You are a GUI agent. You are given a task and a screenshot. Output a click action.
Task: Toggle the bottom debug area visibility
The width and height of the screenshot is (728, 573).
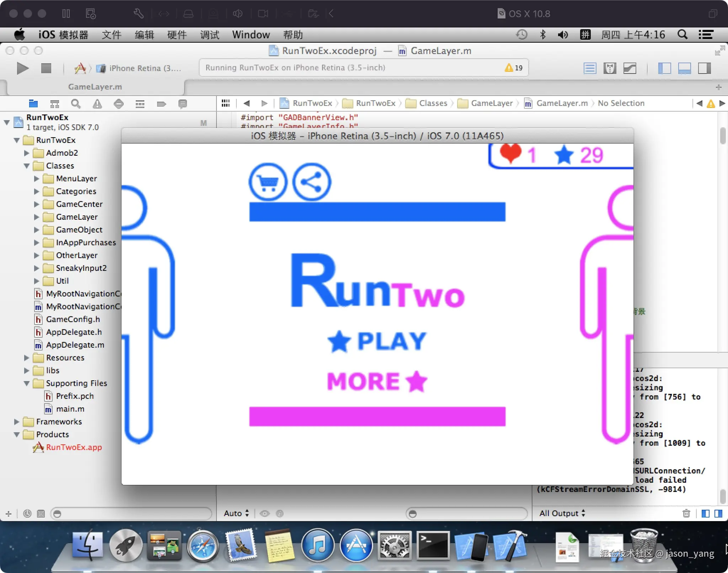684,68
